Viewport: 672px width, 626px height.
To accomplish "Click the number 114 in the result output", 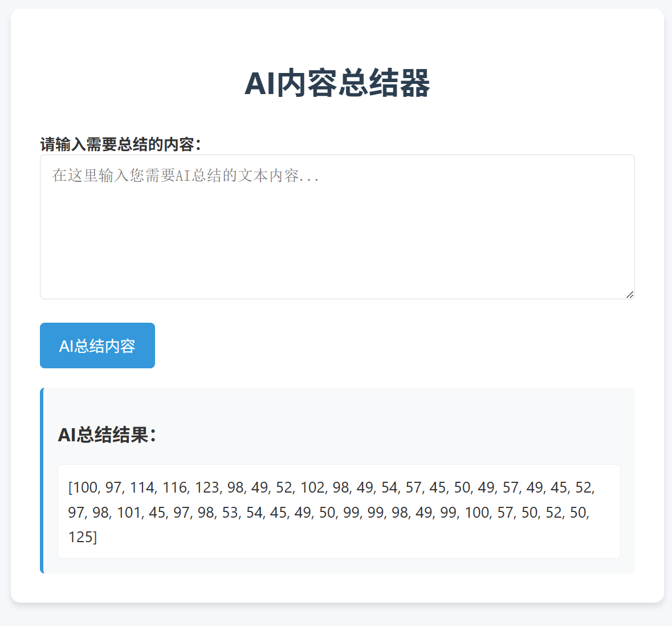I will [x=142, y=487].
